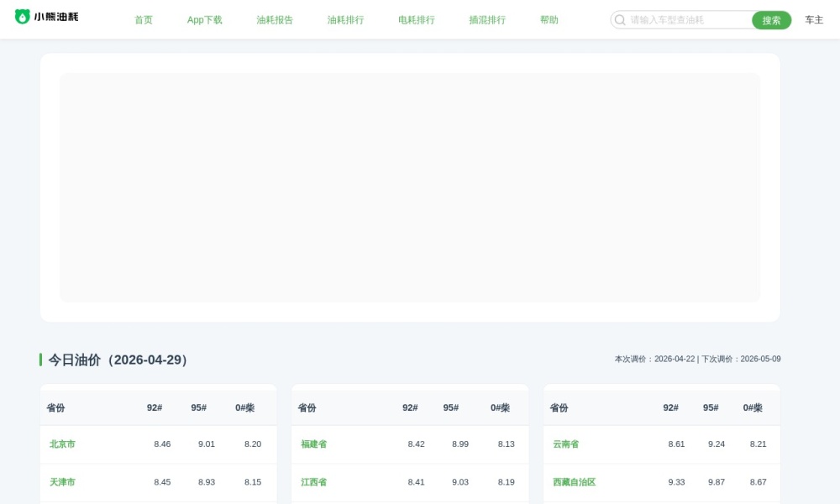Viewport: 840px width, 504px height.
Task: Open 北京市 fuel price details
Action: pyautogui.click(x=62, y=444)
